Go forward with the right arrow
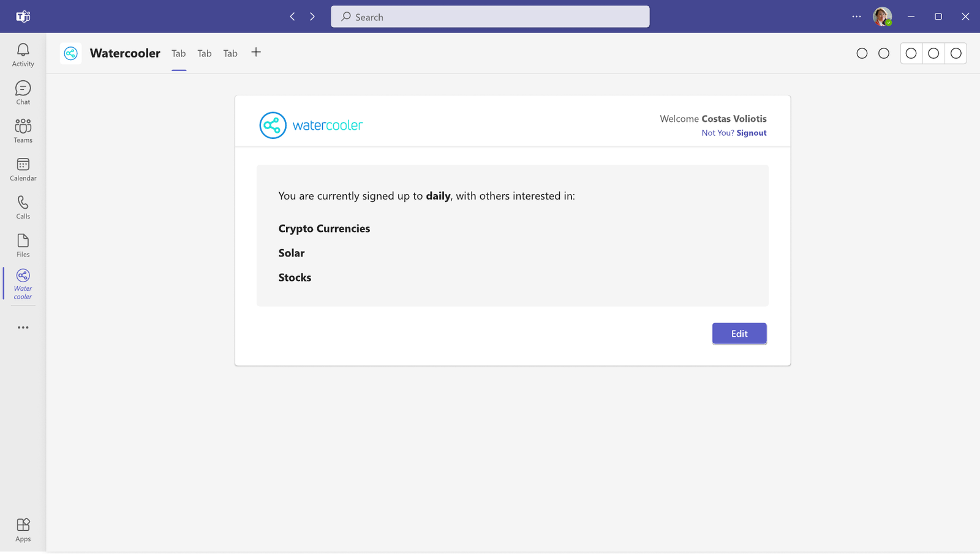Viewport: 980px width, 554px height. pyautogui.click(x=312, y=17)
